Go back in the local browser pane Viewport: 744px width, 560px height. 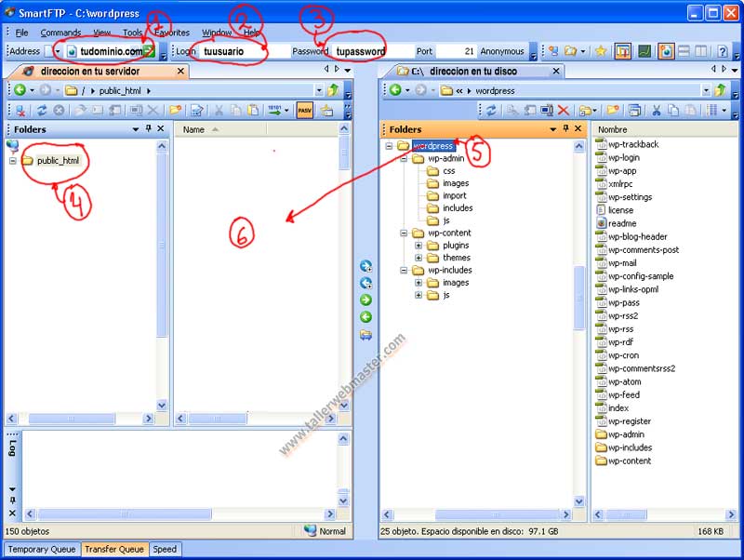(395, 89)
